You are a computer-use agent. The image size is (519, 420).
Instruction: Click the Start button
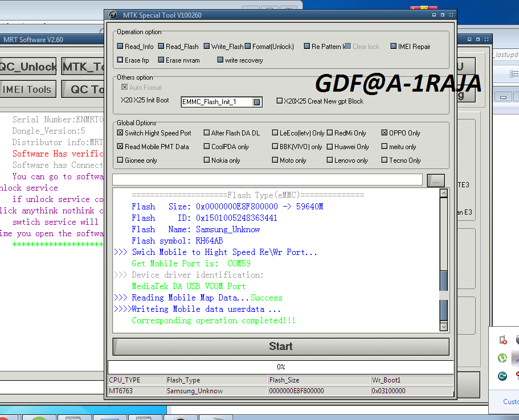[281, 347]
